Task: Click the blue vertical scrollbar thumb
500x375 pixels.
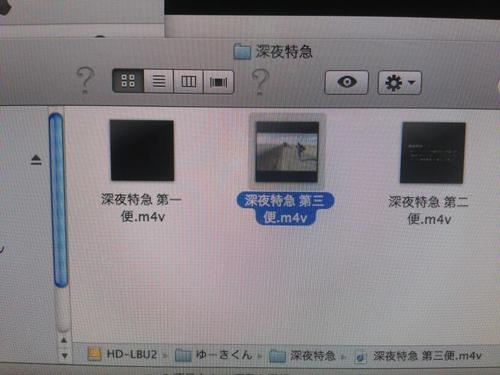Action: (x=59, y=200)
